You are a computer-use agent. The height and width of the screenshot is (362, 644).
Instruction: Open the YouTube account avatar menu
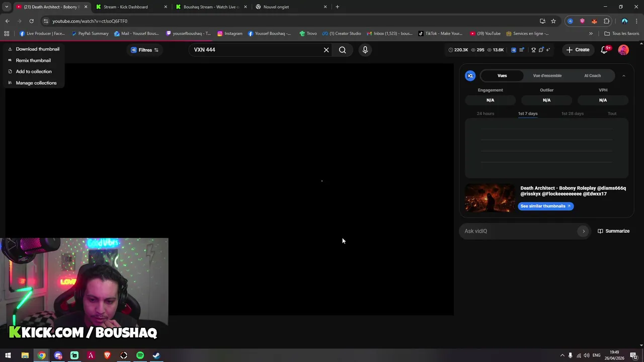(623, 50)
